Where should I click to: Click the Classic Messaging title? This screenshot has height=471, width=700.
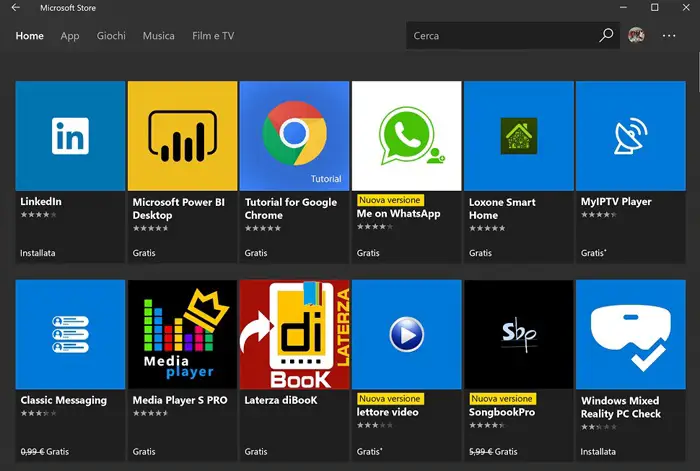pyautogui.click(x=63, y=400)
